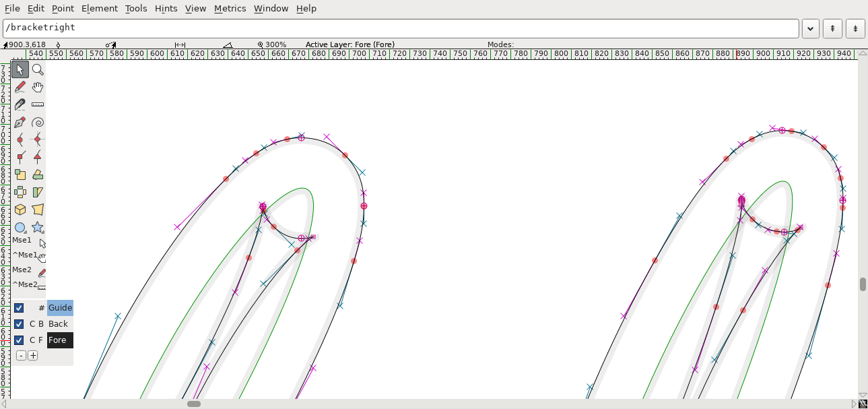Click the Mse2 freehand binding icon
Image resolution: width=868 pixels, height=409 pixels.
pos(42,272)
